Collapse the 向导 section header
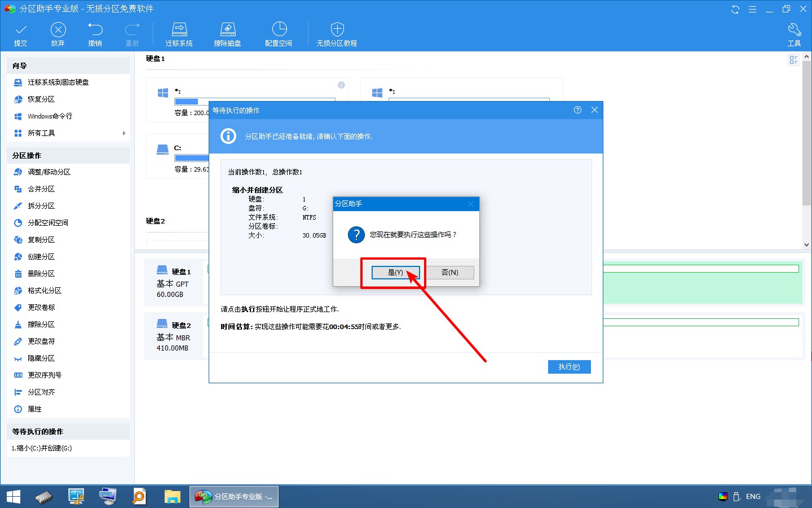This screenshot has width=812, height=508. point(68,66)
